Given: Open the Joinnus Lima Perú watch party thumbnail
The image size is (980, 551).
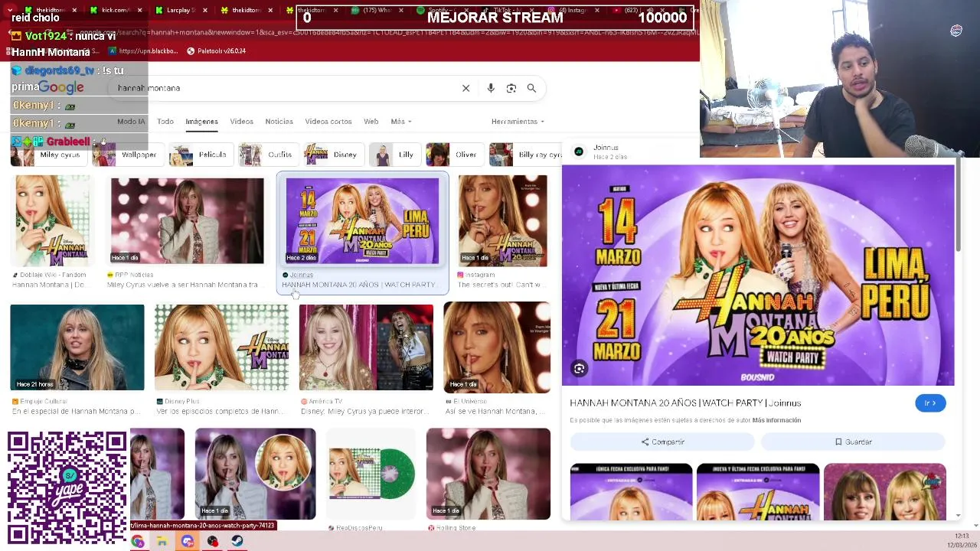Looking at the screenshot, I should pos(362,221).
